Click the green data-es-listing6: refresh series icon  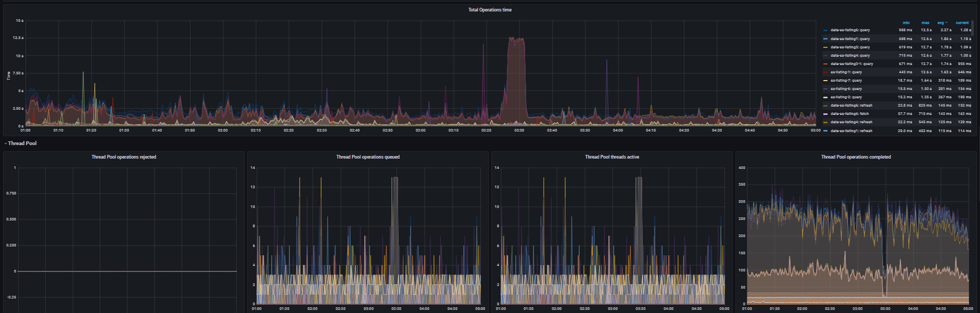[825, 106]
